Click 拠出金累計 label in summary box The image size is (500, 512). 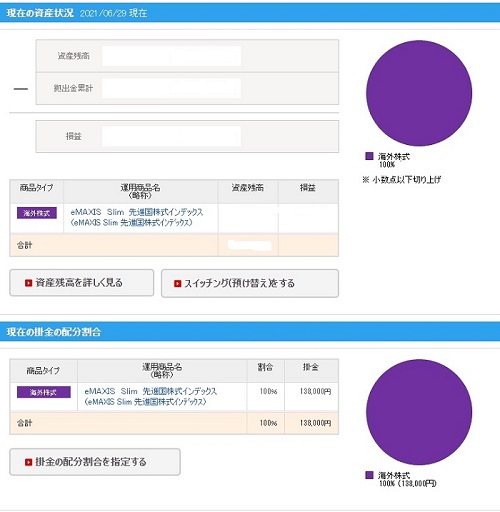[73, 88]
